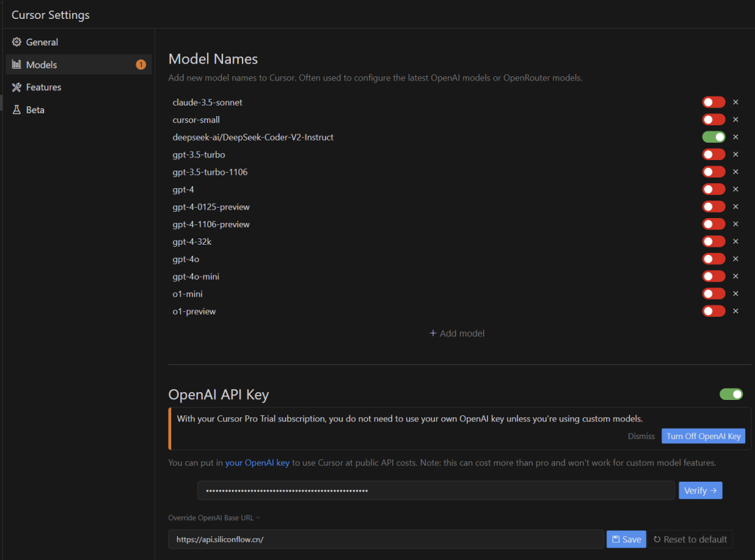Toggle the gpt-4o-mini model switch
The width and height of the screenshot is (755, 560).
coord(713,276)
